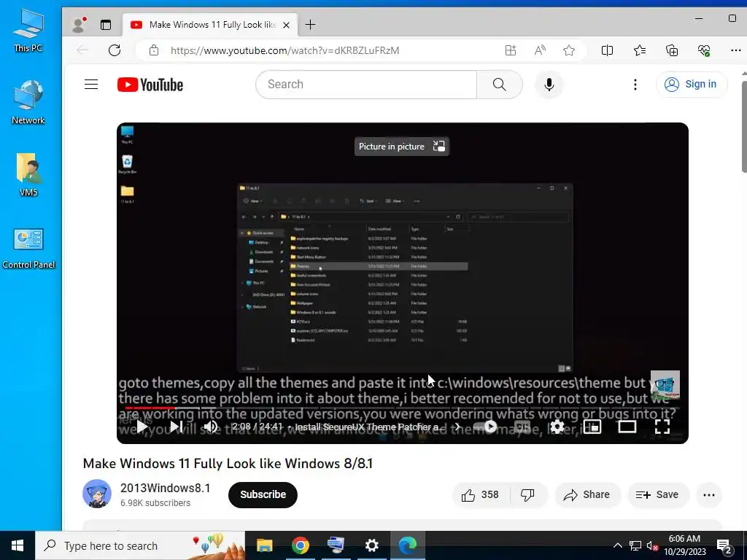Open video player settings gear

click(x=557, y=426)
